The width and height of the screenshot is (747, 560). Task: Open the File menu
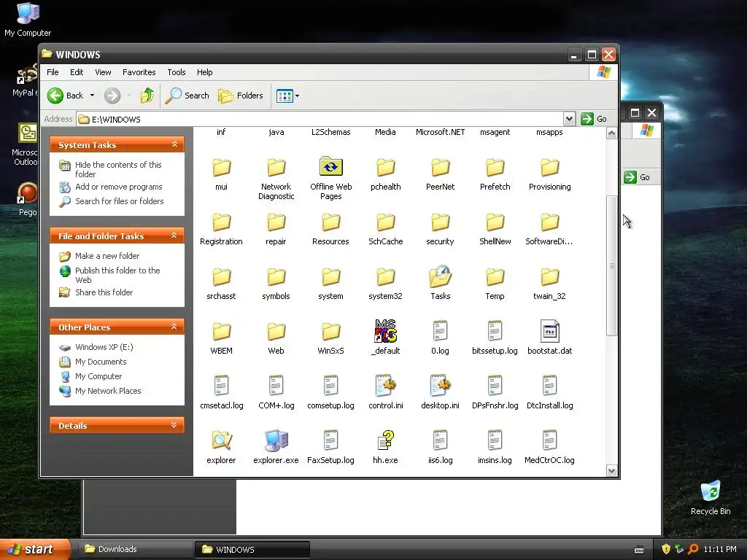pos(53,72)
